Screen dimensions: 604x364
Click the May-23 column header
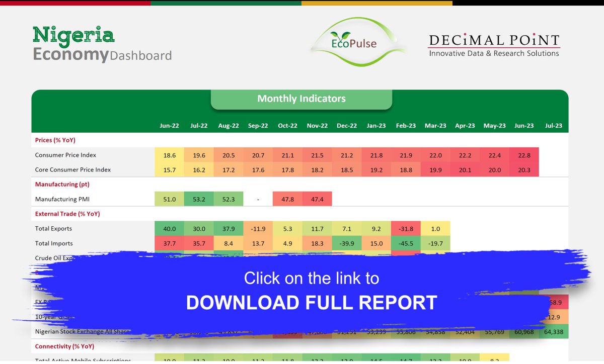(494, 126)
